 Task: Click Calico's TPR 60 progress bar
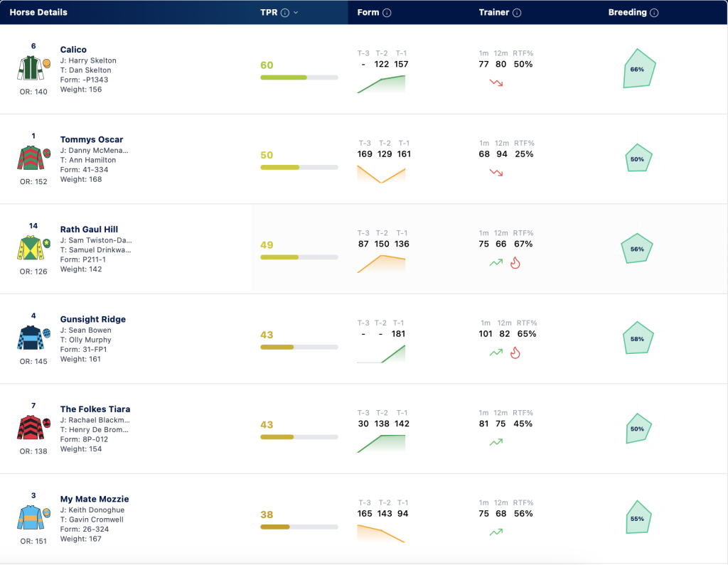coord(299,77)
